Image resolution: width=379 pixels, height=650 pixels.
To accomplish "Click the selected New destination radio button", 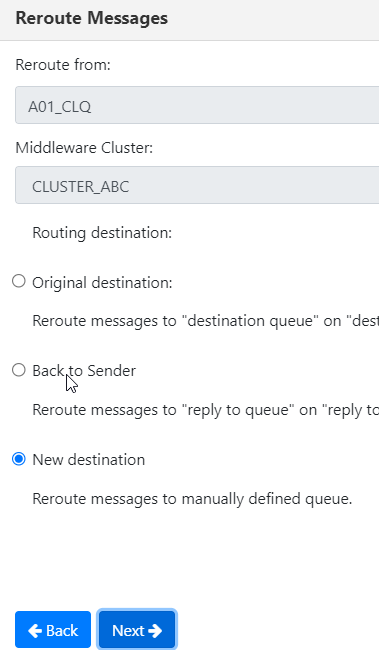I will pyautogui.click(x=19, y=459).
